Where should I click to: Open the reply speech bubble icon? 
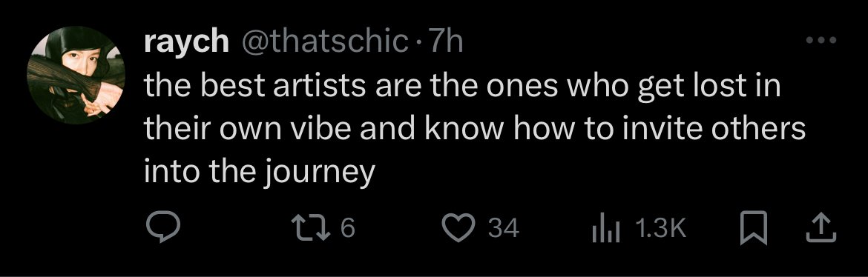[162, 228]
